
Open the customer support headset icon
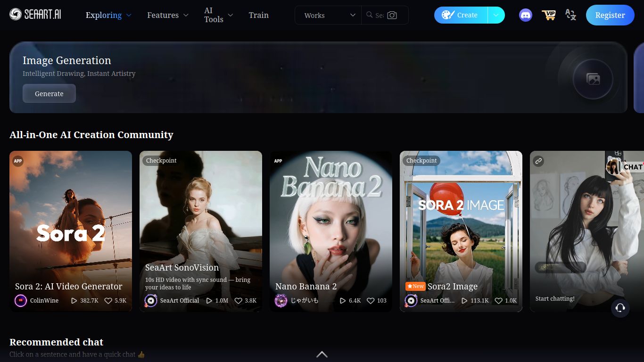coord(620,308)
